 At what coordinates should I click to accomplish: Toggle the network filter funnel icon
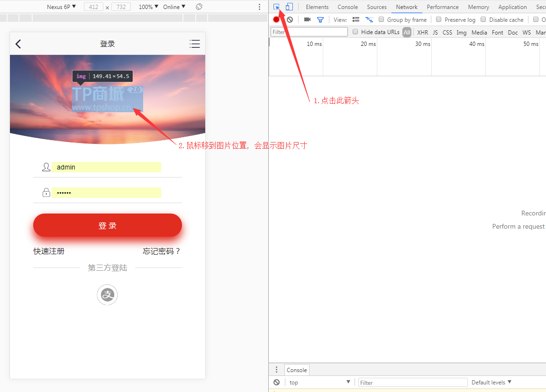pos(320,20)
